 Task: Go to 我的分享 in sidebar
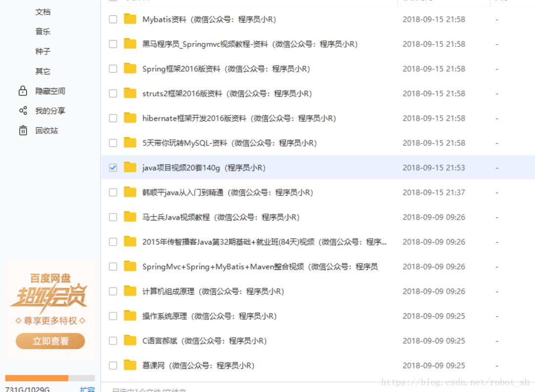[50, 111]
